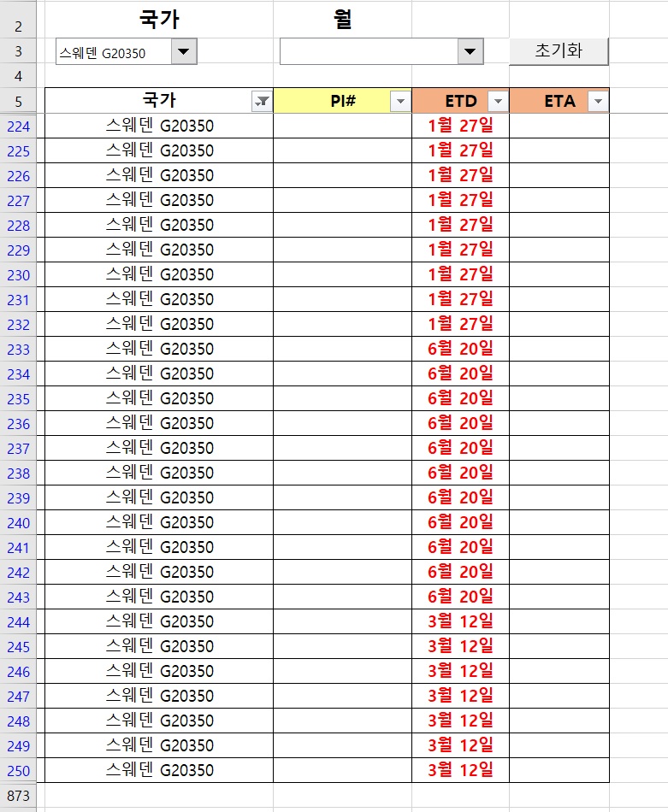Click the 스웨덴 G20350 cell in row 230

coord(159,274)
